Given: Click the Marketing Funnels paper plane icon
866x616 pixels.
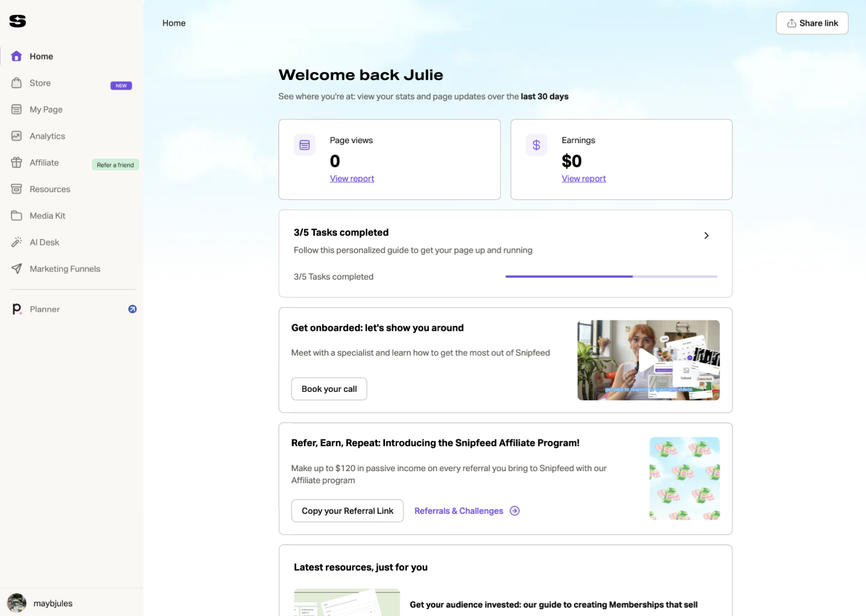Looking at the screenshot, I should tap(17, 269).
